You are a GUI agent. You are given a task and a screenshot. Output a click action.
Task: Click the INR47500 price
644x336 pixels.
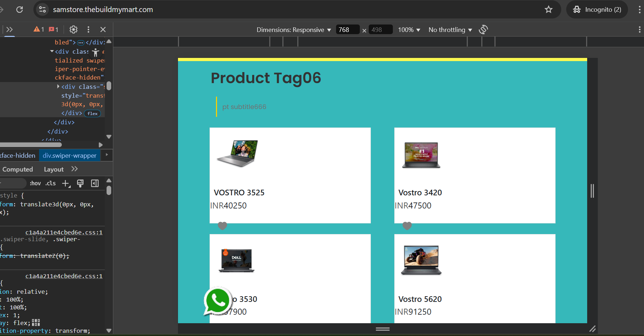[x=413, y=206]
